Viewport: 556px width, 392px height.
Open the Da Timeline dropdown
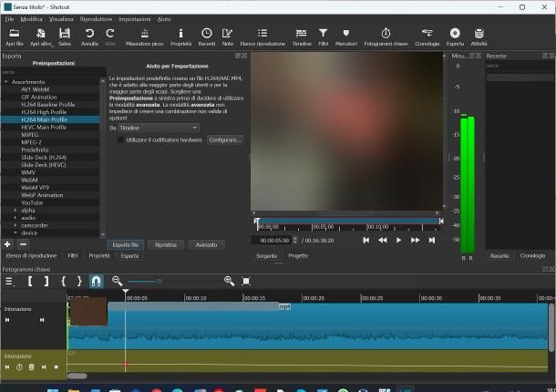(159, 128)
